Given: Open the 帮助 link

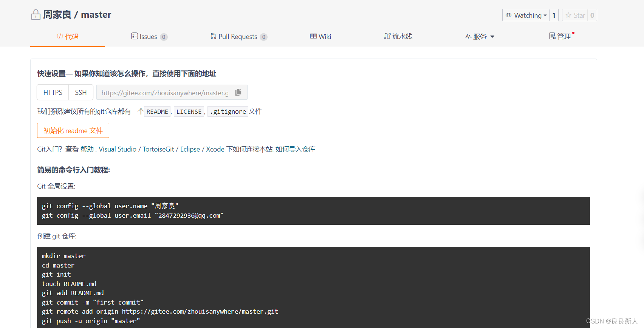Looking at the screenshot, I should pos(87,149).
